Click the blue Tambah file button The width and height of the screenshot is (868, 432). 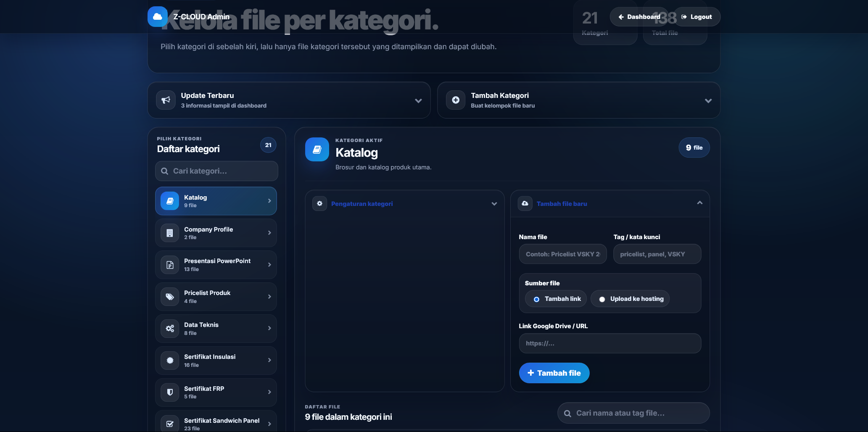coord(554,373)
